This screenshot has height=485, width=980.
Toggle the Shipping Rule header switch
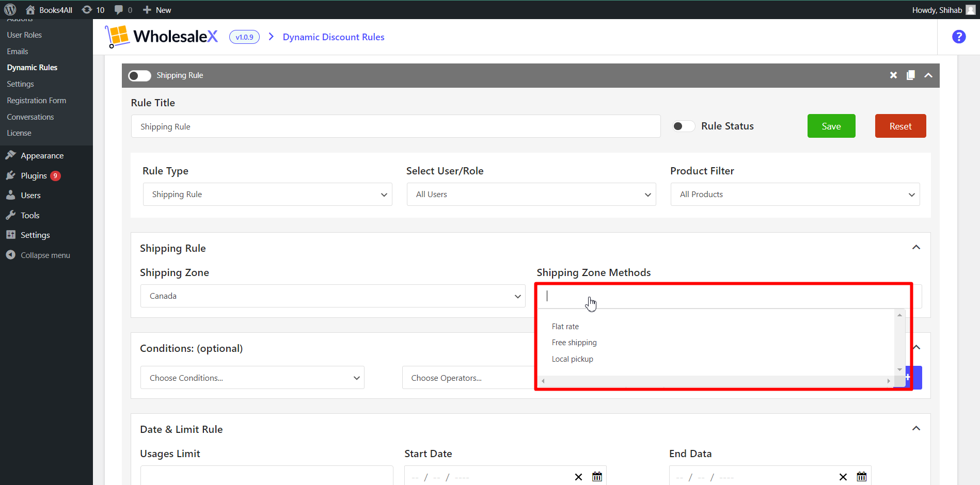coord(139,75)
